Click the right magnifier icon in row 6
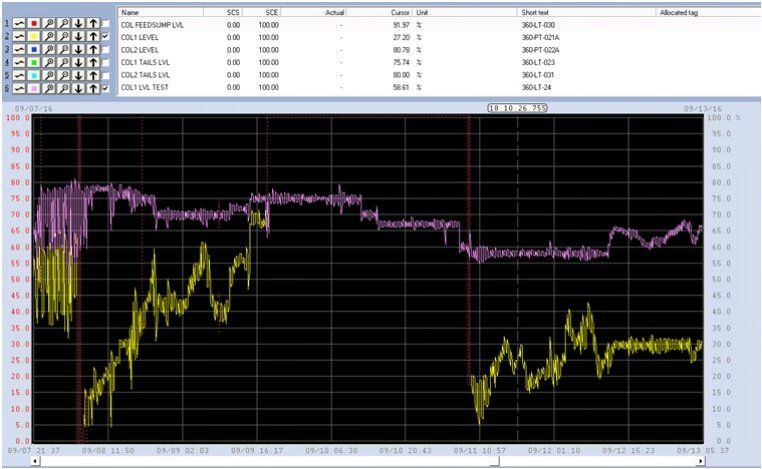Viewport: 762px width, 469px height. point(63,89)
